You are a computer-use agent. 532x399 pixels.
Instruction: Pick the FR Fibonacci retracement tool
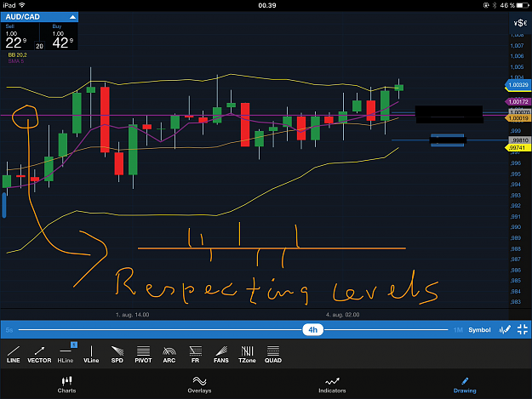195,354
